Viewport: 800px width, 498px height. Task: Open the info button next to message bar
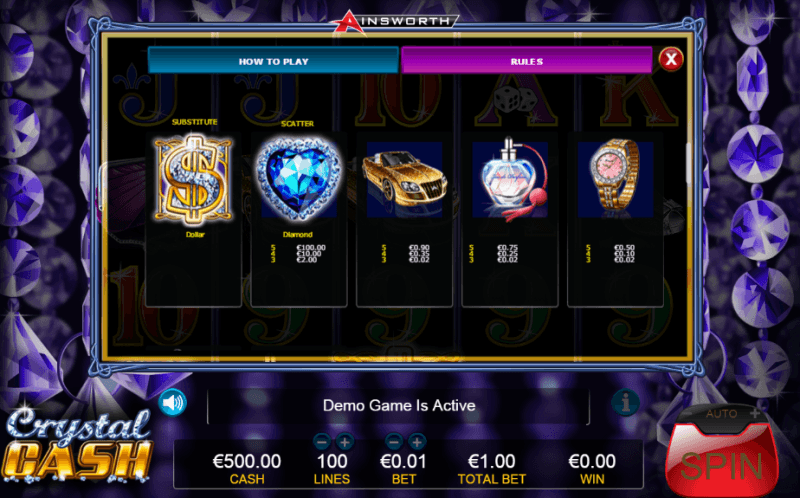(625, 403)
